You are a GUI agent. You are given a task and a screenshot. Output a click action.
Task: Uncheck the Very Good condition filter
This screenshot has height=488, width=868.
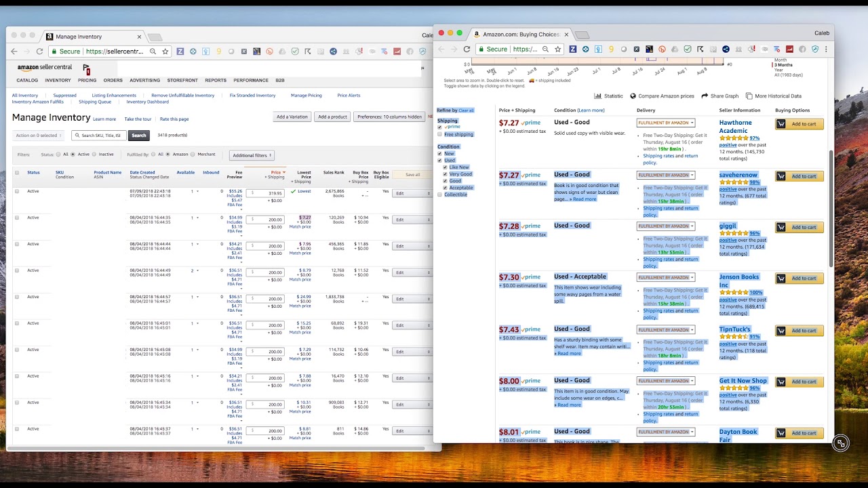[446, 174]
